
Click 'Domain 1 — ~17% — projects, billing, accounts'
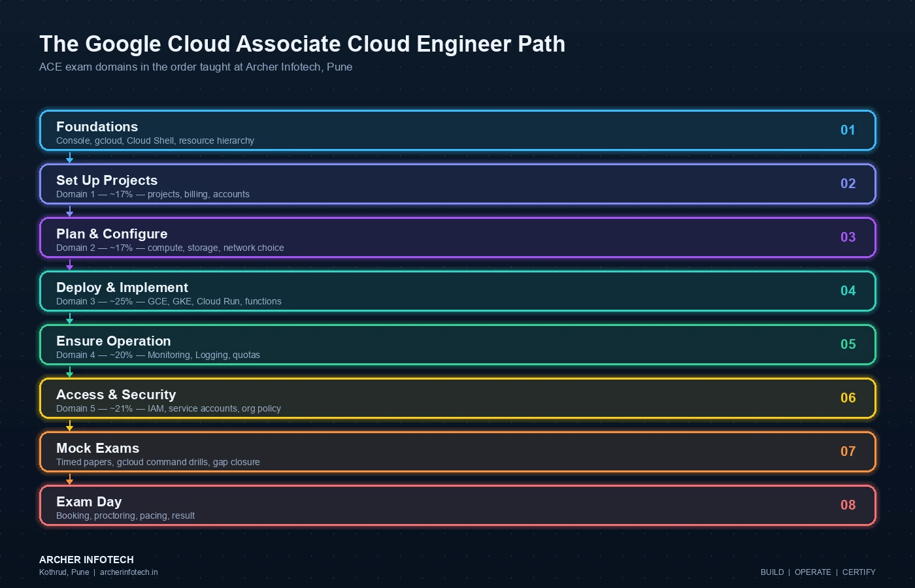[x=152, y=194]
